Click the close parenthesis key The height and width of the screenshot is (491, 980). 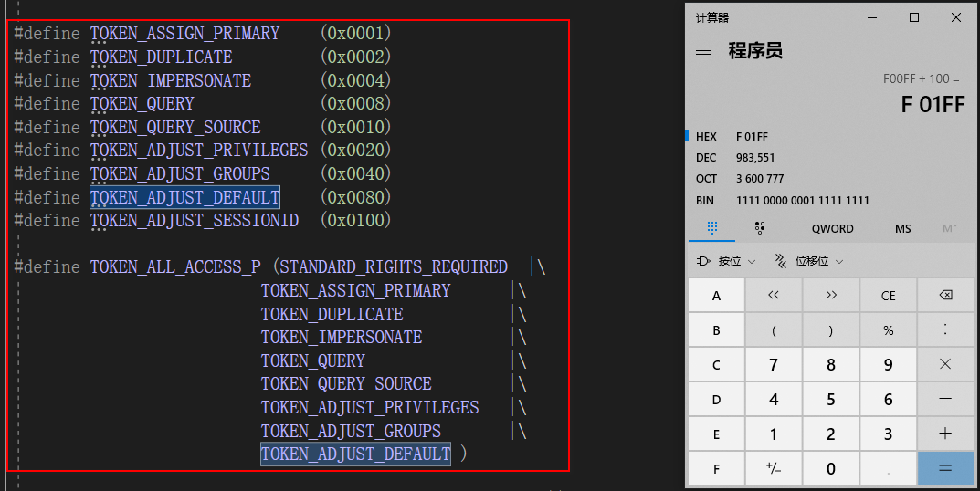click(x=830, y=329)
